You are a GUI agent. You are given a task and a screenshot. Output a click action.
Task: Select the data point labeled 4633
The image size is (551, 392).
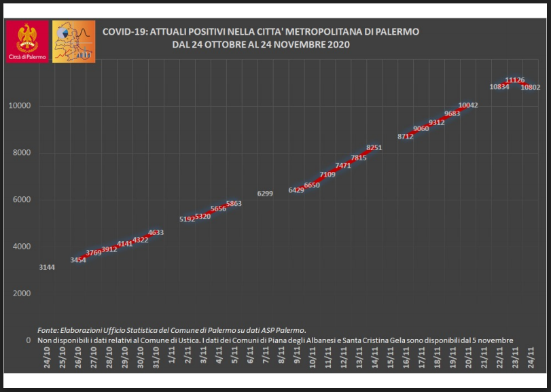156,232
